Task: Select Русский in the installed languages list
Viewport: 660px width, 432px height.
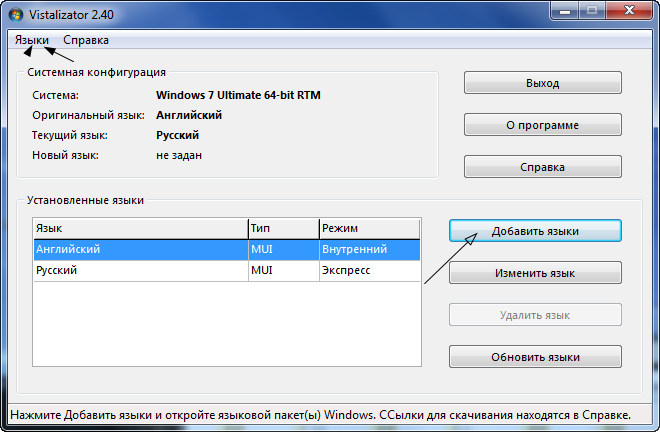Action: (x=57, y=270)
